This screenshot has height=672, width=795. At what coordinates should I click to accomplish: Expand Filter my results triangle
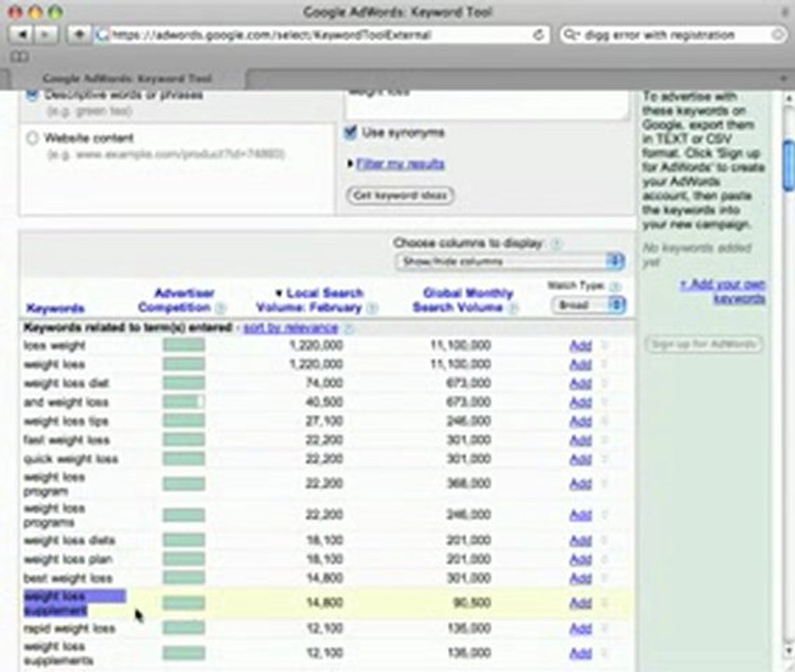(350, 164)
